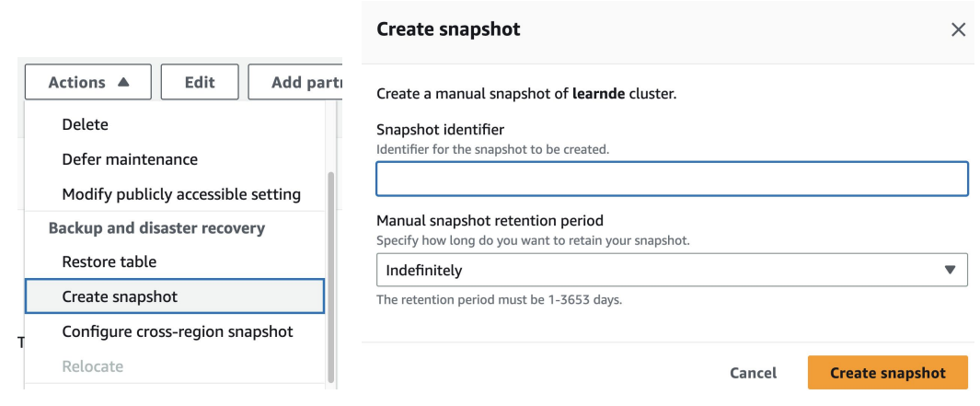Close the Create snapshot dialog
Screen dimensions: 980x406
coord(958,29)
